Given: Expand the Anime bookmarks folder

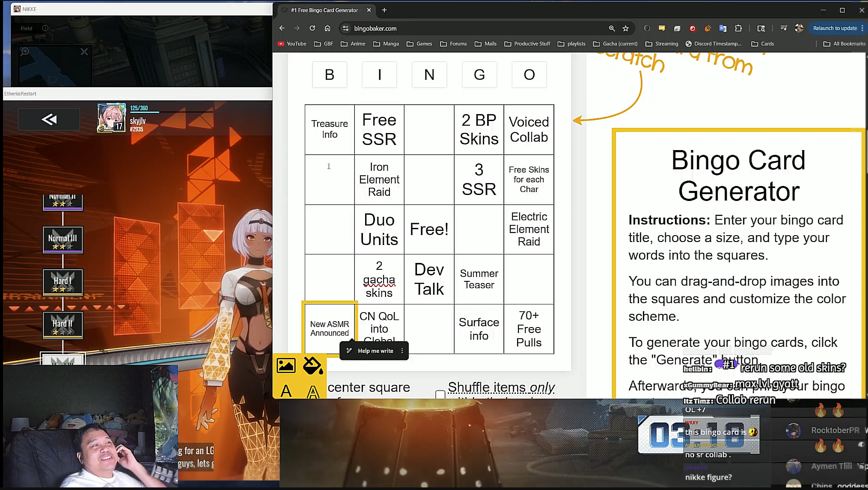Looking at the screenshot, I should [x=353, y=44].
